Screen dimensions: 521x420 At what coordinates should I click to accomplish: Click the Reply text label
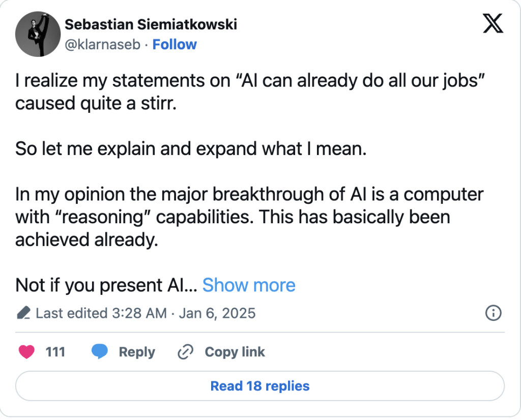tap(137, 352)
